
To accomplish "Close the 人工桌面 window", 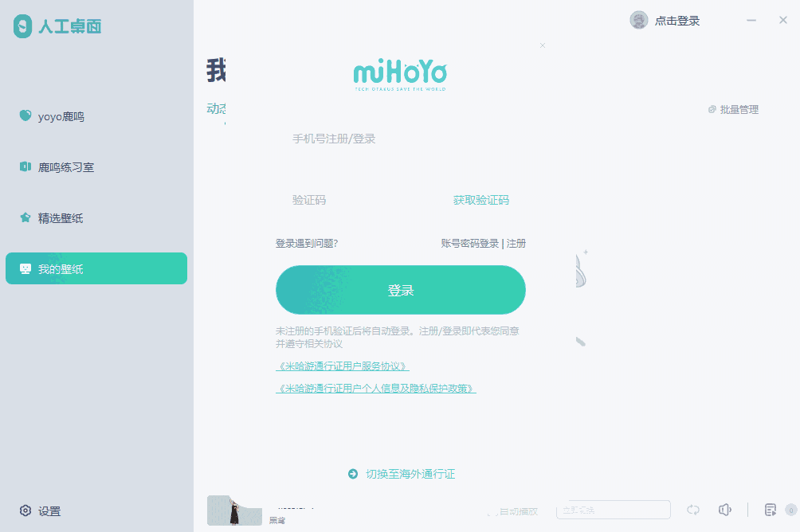I will pos(783,20).
